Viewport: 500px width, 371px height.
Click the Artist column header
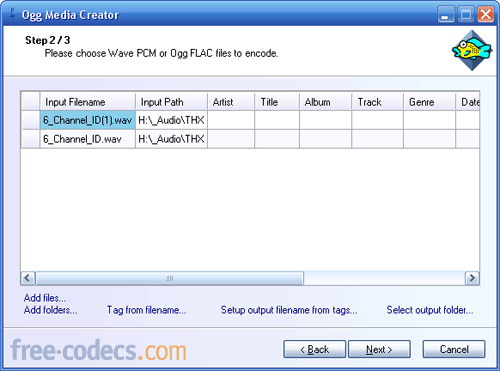point(231,102)
